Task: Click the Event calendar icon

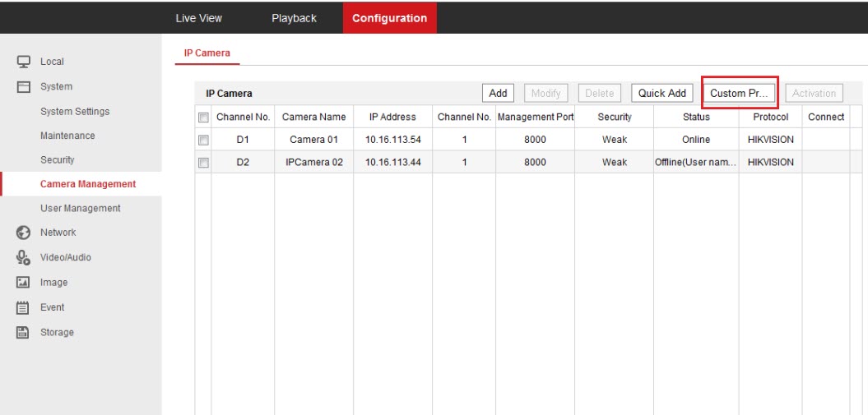Action: (x=24, y=307)
